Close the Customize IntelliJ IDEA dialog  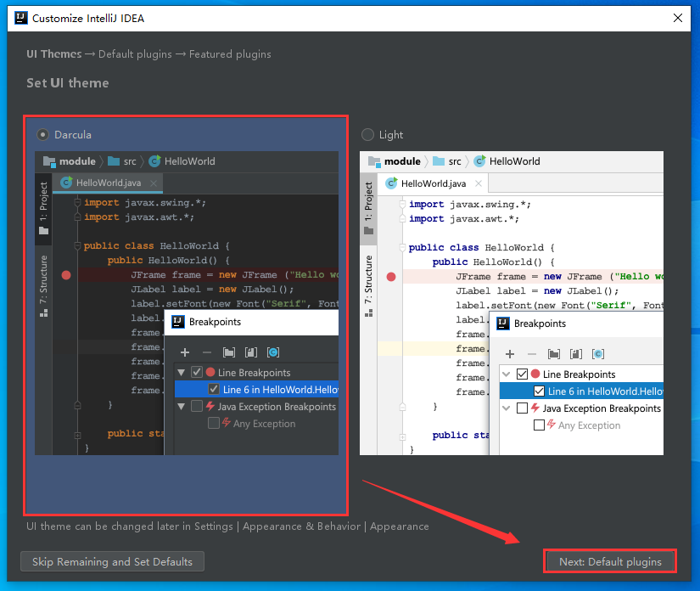[x=678, y=18]
